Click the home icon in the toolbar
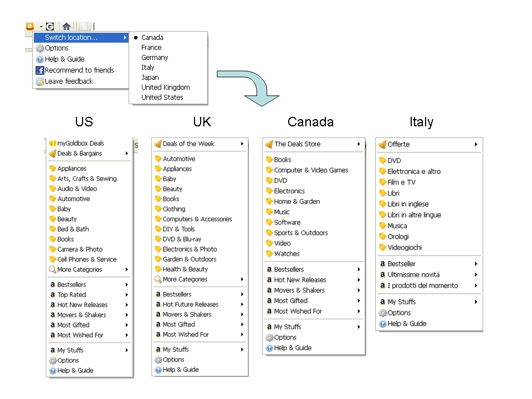The height and width of the screenshot is (399, 532). tap(66, 26)
